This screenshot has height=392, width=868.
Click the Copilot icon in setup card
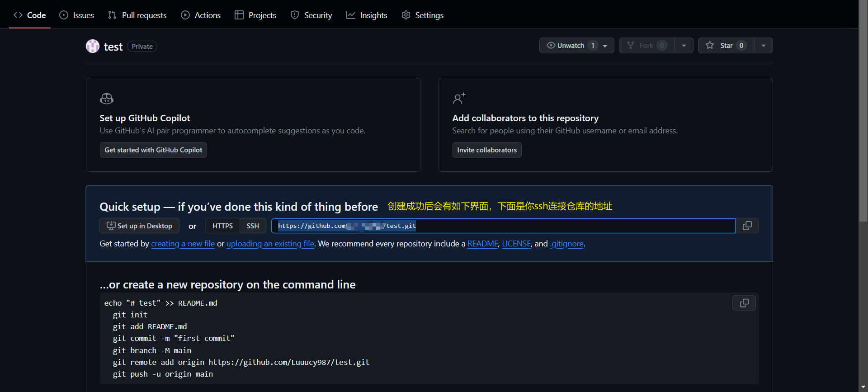point(107,99)
